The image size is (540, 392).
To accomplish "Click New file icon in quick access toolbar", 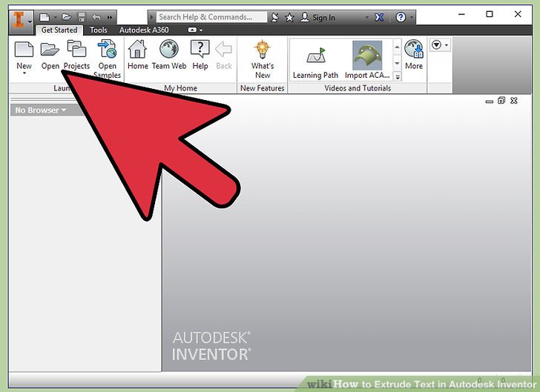I will 45,17.
